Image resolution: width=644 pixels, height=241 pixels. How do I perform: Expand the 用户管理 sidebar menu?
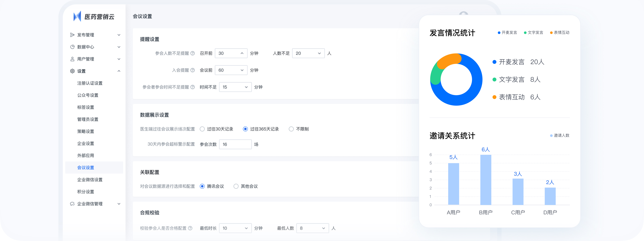(119, 59)
